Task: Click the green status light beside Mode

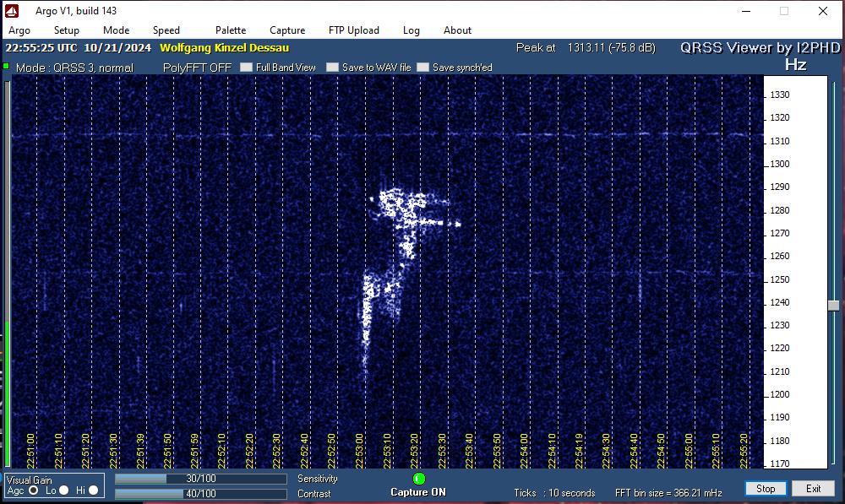Action: pos(6,66)
